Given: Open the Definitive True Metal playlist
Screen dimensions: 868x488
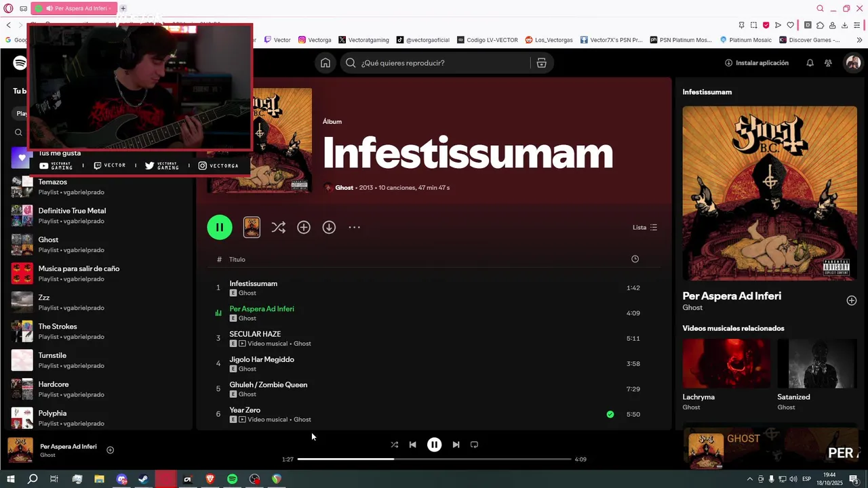Looking at the screenshot, I should tap(98, 216).
